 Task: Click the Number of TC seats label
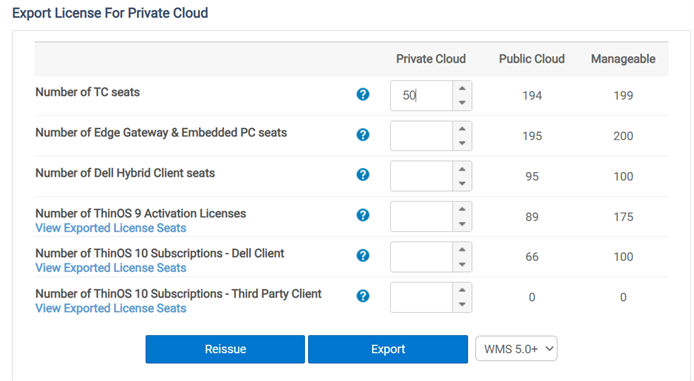click(x=88, y=92)
